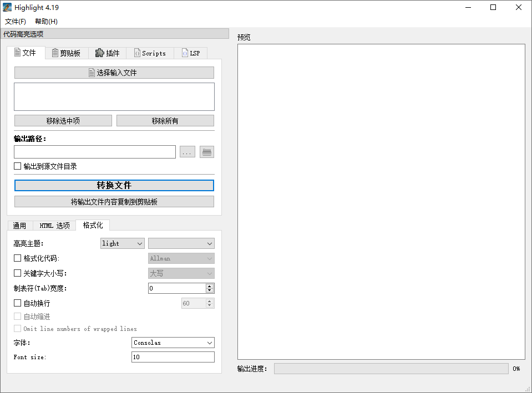Viewport: 532px width, 393px height.
Task: Switch to the 插件 plugins tab
Action: (107, 53)
